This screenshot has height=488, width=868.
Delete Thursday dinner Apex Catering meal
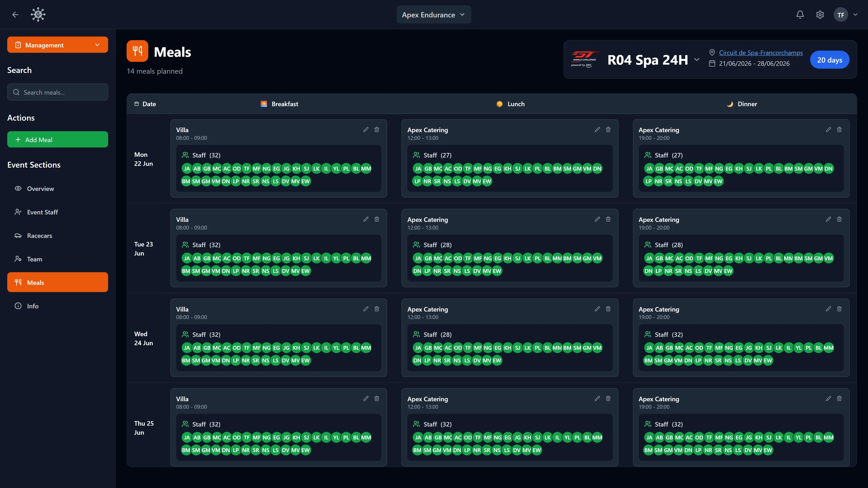pyautogui.click(x=839, y=398)
